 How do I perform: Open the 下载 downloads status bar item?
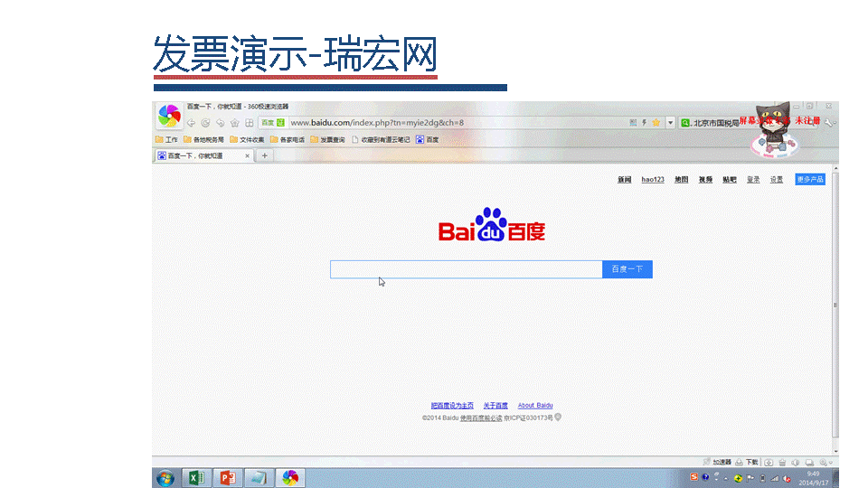point(747,463)
